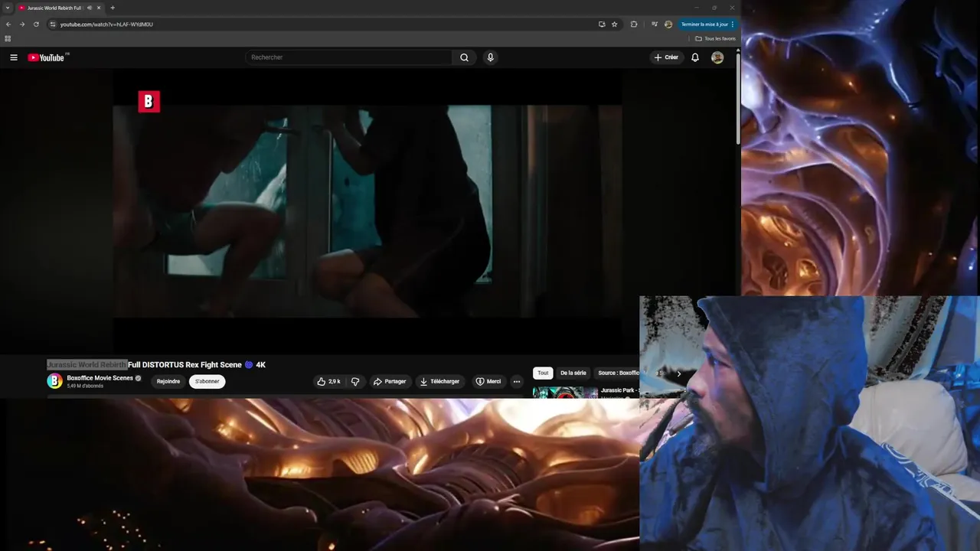Select the Tout filter chip

(x=543, y=373)
